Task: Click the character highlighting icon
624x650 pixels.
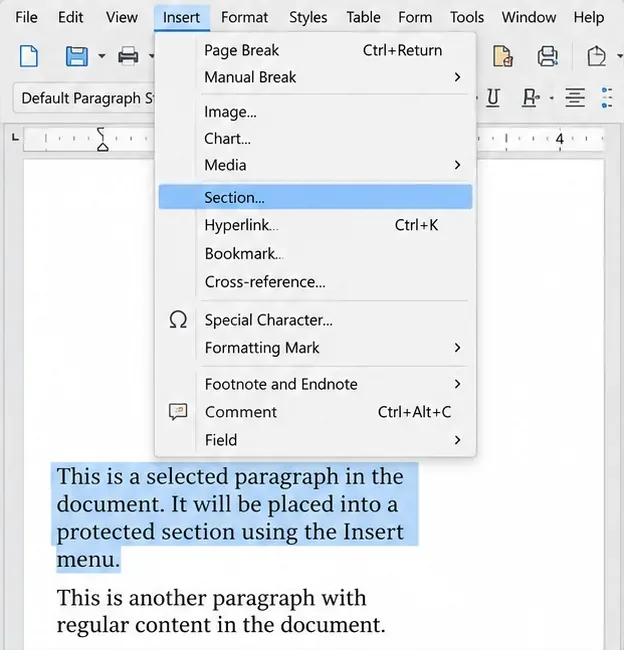Action: (x=531, y=98)
